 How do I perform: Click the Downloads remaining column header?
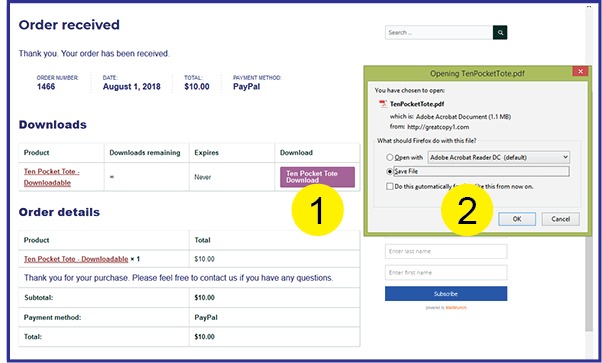(x=145, y=152)
